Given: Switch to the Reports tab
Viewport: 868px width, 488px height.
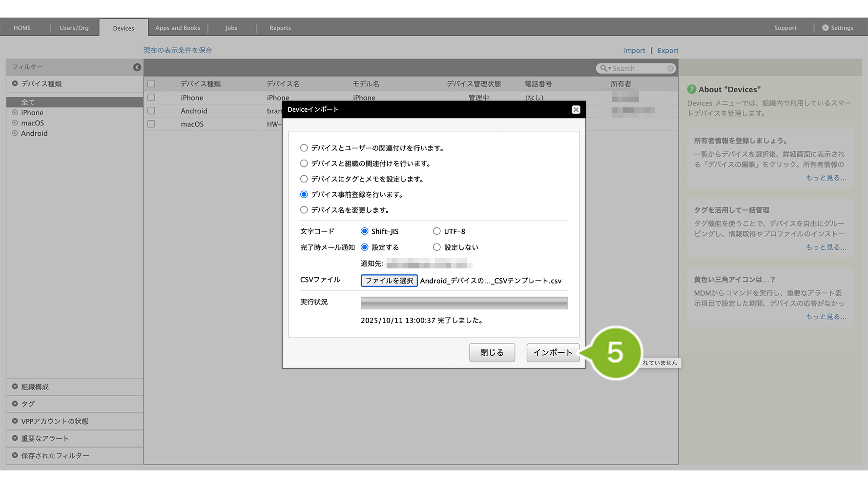Looking at the screenshot, I should pos(280,28).
